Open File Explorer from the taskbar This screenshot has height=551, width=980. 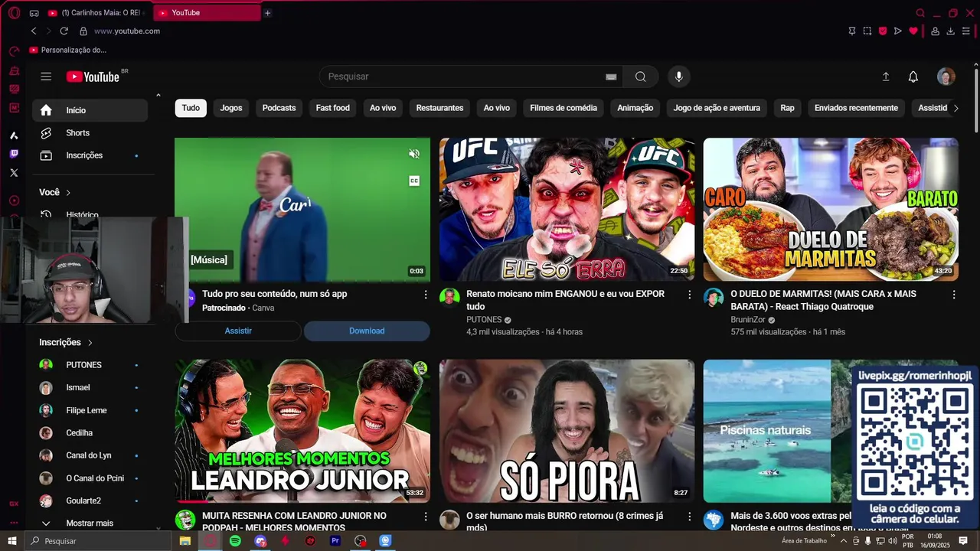tap(185, 541)
